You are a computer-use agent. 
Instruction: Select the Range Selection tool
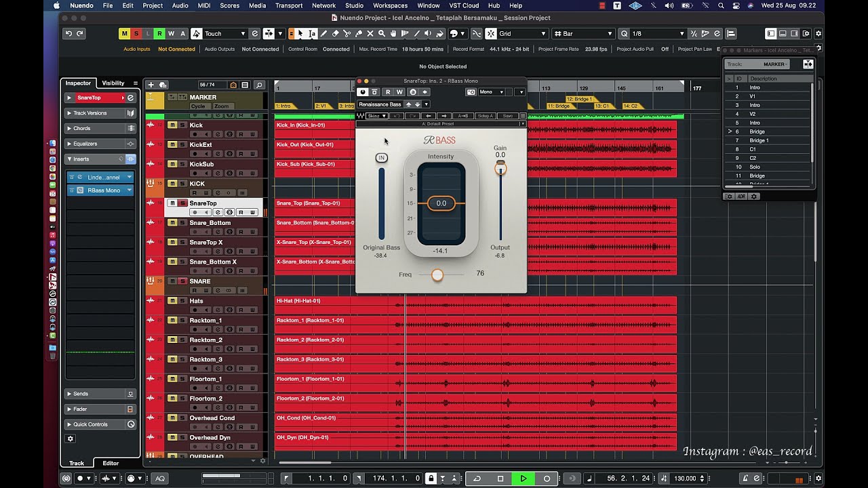(312, 33)
